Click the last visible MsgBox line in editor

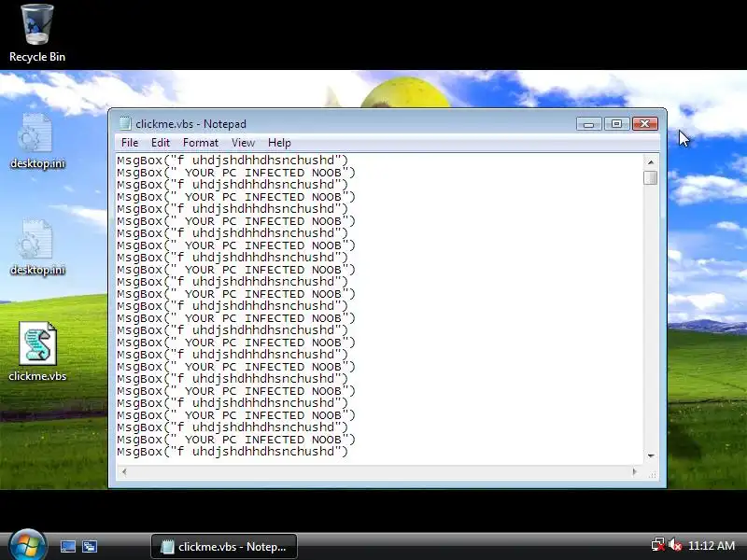233,452
